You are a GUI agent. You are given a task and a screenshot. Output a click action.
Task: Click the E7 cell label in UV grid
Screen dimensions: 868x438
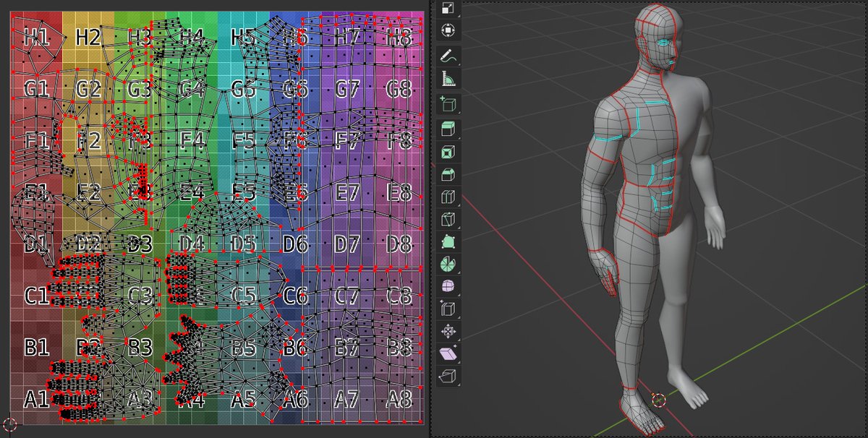(x=347, y=193)
